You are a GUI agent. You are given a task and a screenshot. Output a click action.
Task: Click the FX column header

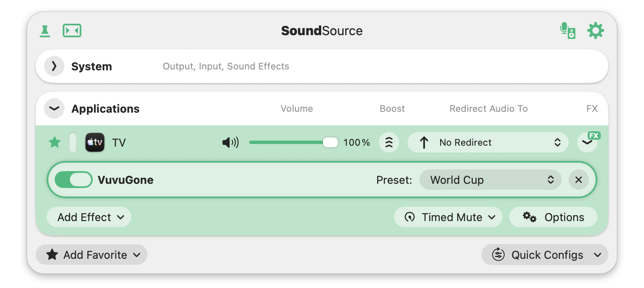pos(592,108)
